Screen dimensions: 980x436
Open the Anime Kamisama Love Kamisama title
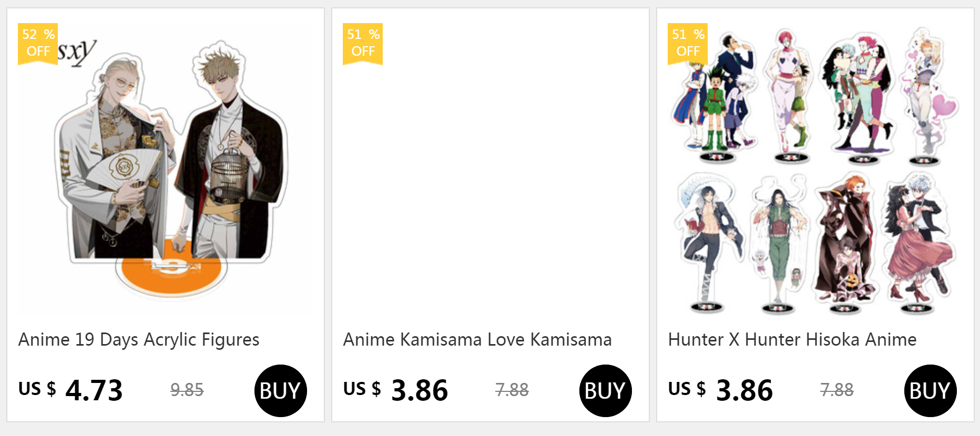477,340
